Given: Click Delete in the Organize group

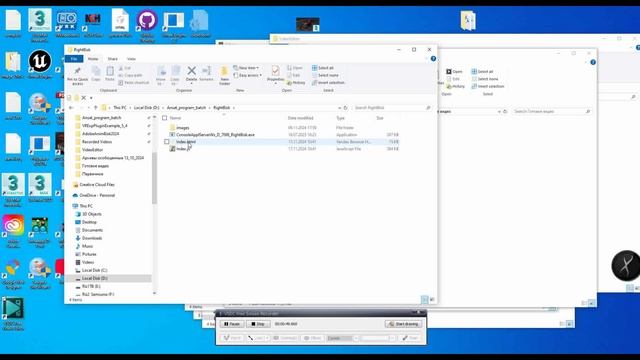Looking at the screenshot, I should tap(191, 74).
